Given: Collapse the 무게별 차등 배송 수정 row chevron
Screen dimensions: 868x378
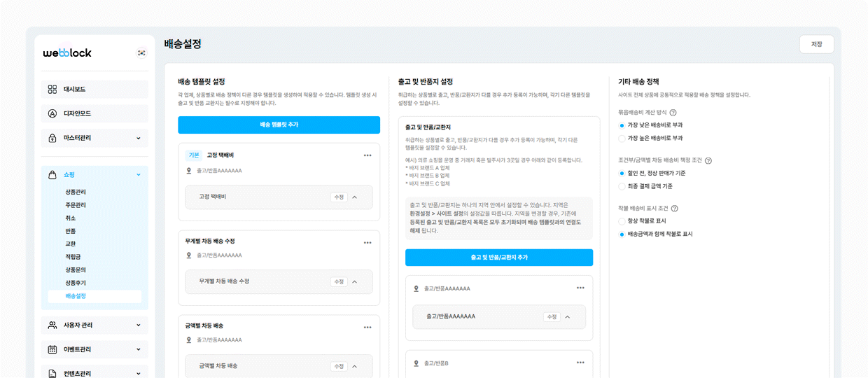Looking at the screenshot, I should pyautogui.click(x=354, y=281).
